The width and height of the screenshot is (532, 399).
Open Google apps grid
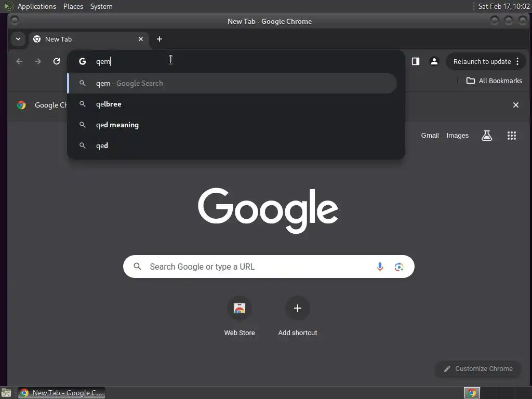point(512,136)
